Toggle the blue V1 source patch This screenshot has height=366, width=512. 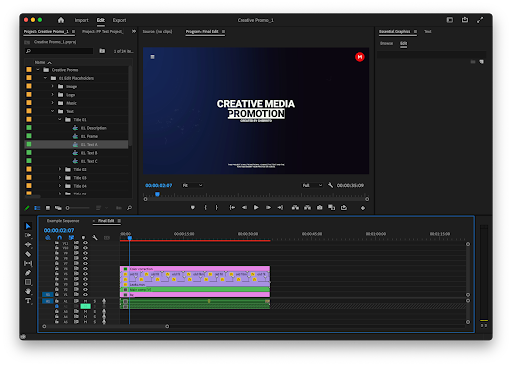[48, 294]
